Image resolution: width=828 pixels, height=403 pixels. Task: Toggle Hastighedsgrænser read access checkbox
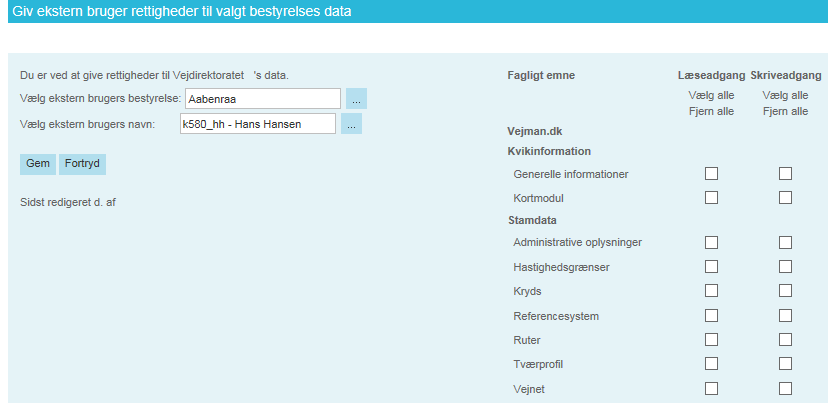pos(711,266)
